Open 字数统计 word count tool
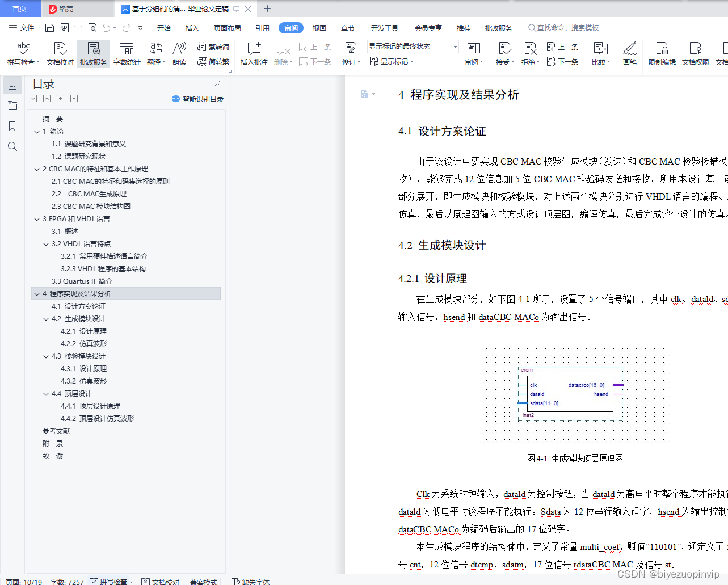Viewport: 728px width, 585px height. [x=127, y=54]
